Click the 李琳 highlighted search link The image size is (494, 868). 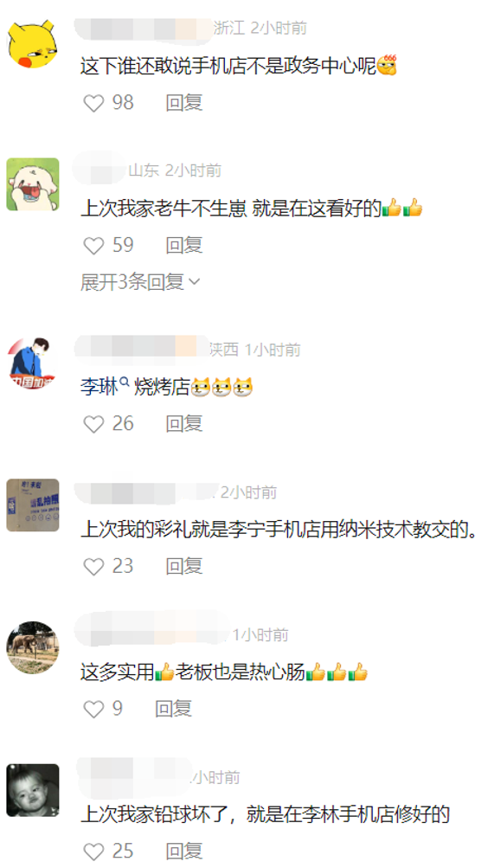click(x=99, y=388)
